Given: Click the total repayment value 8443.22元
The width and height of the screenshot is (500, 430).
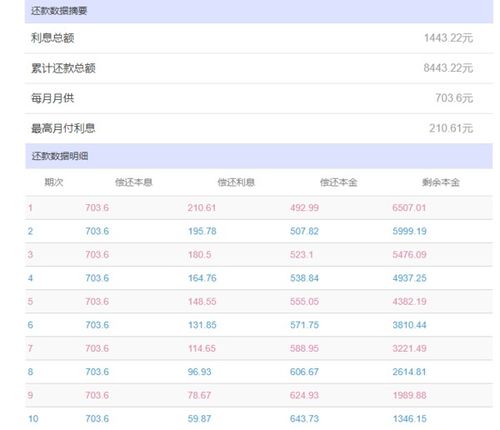Looking at the screenshot, I should 448,68.
